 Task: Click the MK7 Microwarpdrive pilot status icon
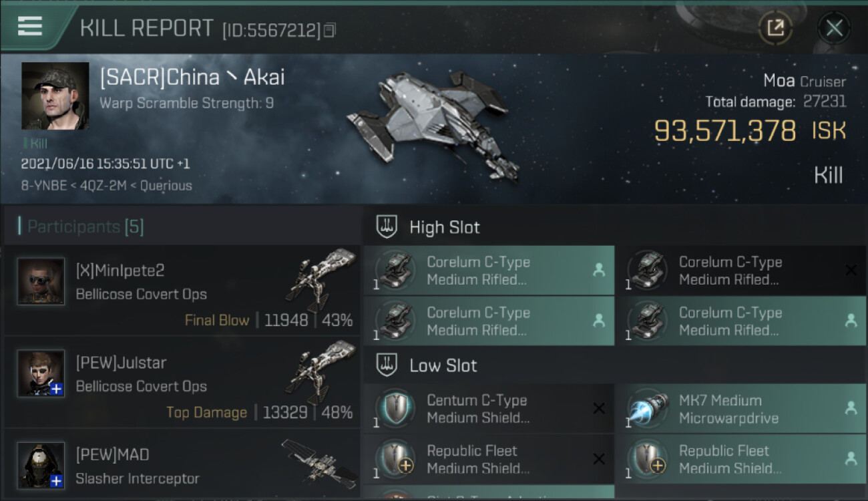(851, 409)
